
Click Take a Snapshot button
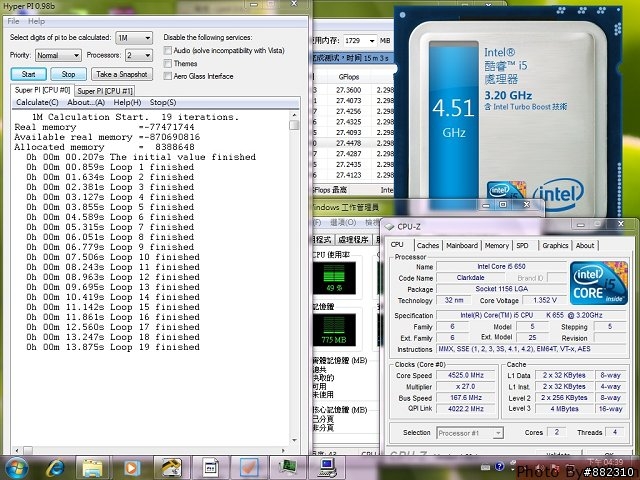click(122, 74)
